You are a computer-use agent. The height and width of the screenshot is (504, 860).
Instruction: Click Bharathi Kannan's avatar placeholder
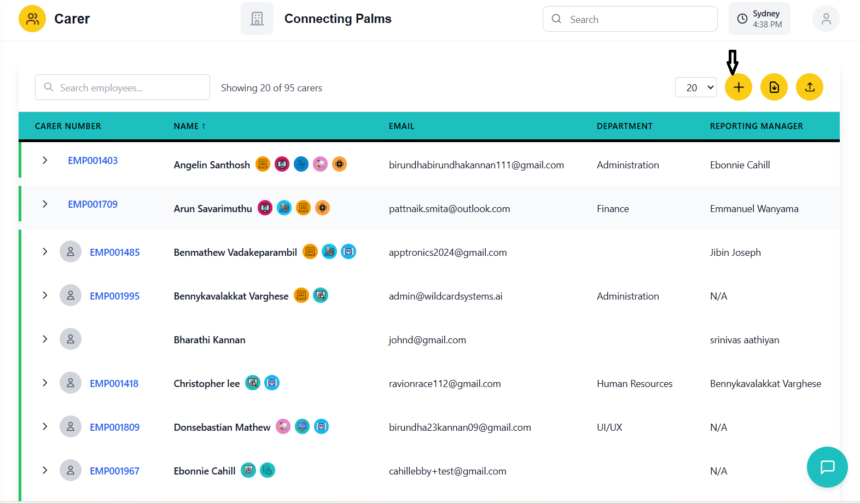(x=71, y=339)
